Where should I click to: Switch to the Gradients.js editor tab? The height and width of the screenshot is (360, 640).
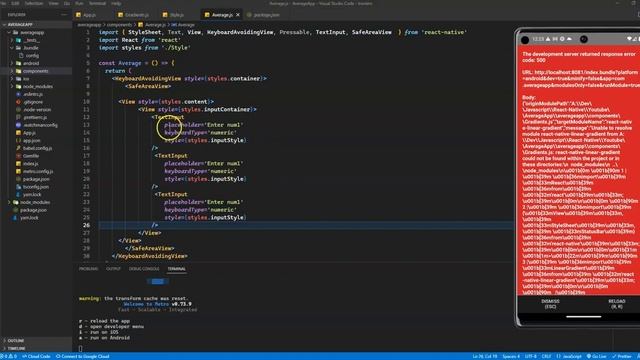click(x=133, y=15)
